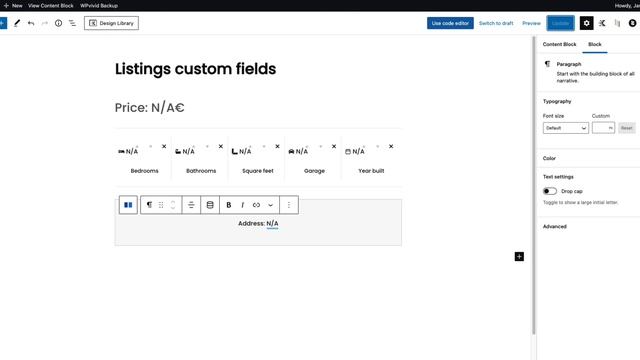
Task: Open the More rich text dropdown arrow
Action: 270,205
